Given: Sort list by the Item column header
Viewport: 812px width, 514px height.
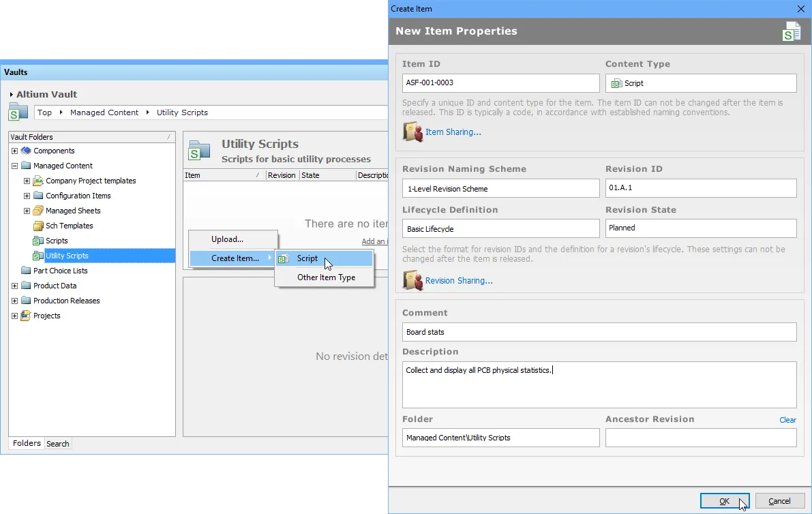Looking at the screenshot, I should tap(224, 175).
